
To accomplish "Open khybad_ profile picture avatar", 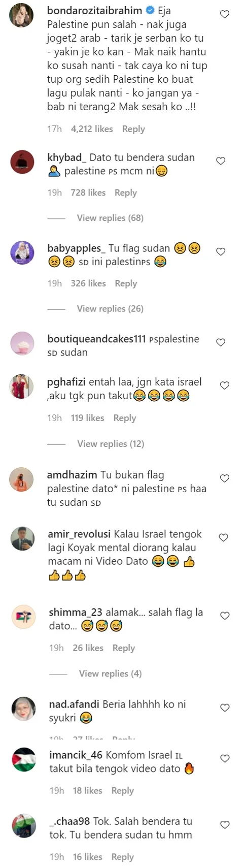I will tap(22, 163).
